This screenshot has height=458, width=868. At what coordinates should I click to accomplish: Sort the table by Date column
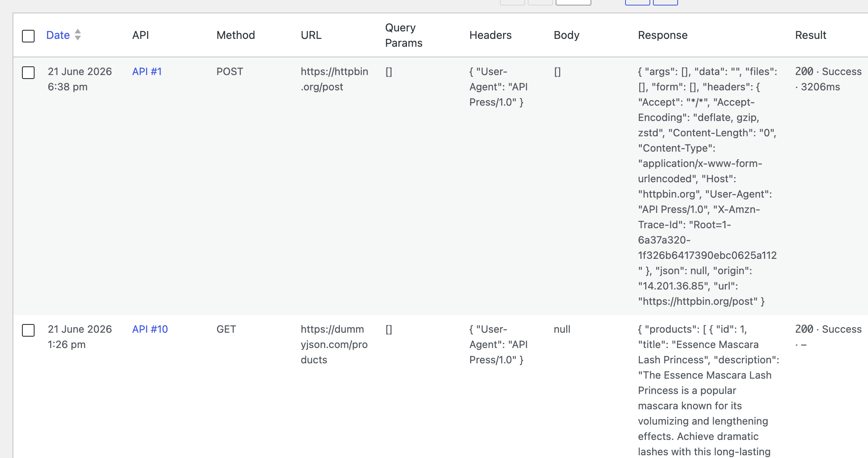[x=58, y=35]
